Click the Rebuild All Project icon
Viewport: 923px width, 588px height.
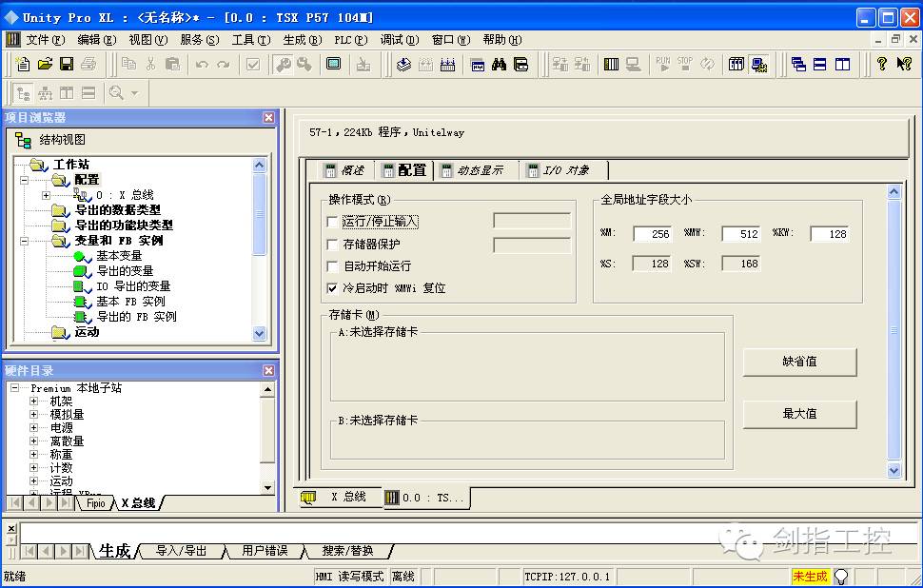[447, 64]
